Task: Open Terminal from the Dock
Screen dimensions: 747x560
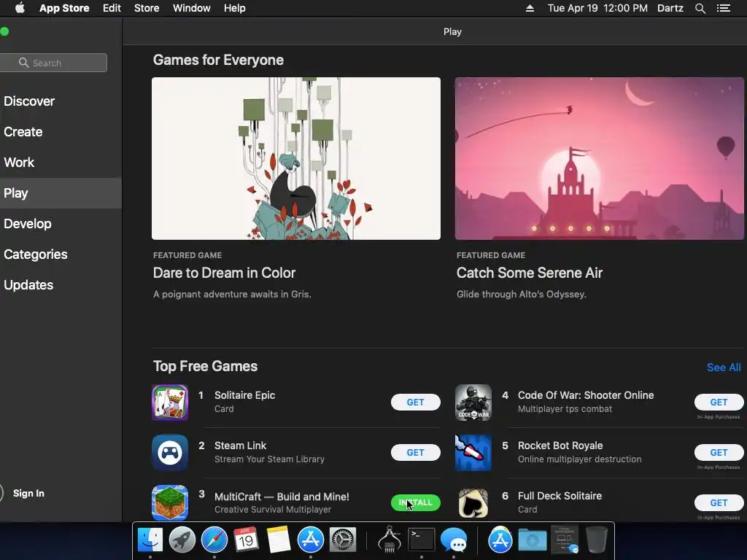Action: pos(422,540)
